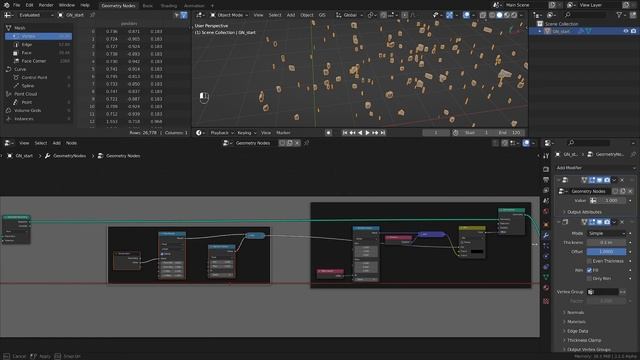Open spreadsheet editor type selector
640x360 pixels.
pyautogui.click(x=8, y=15)
